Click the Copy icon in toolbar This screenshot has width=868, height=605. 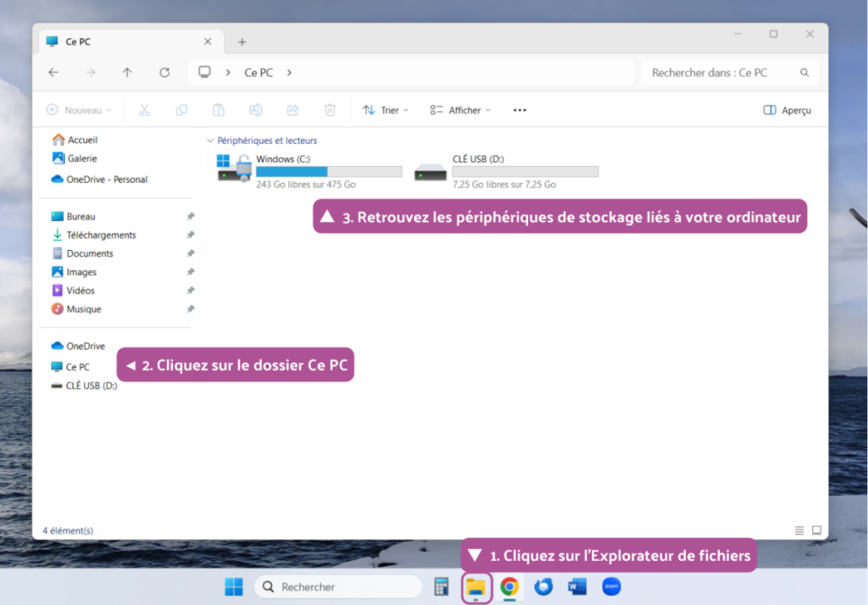click(x=181, y=110)
